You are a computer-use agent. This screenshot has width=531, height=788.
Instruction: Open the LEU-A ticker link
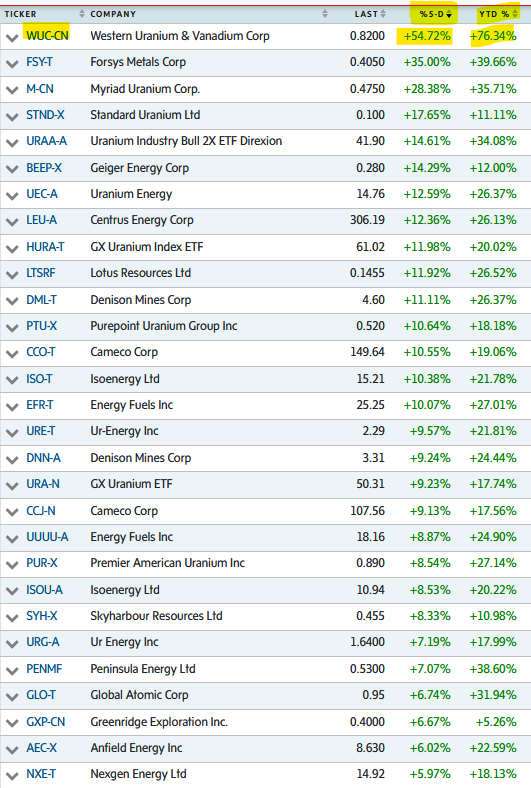(41, 220)
